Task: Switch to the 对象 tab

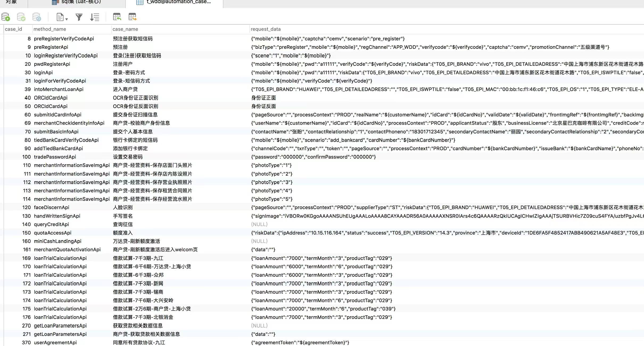Action: [x=11, y=2]
